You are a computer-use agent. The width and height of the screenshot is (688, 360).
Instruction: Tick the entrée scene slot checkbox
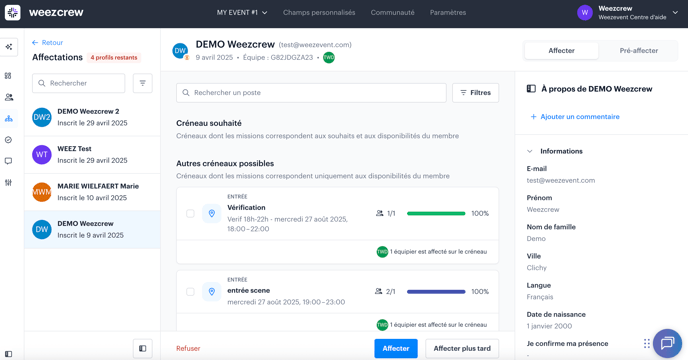(190, 292)
